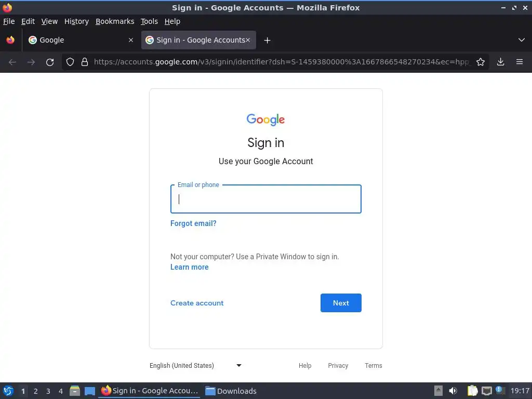Go forward using the browser forward arrow

31,62
